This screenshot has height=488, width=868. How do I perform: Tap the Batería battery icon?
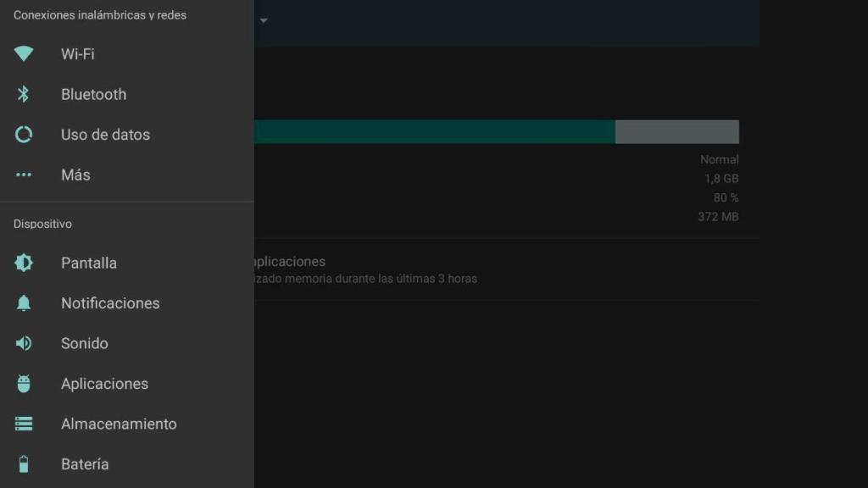tap(23, 464)
